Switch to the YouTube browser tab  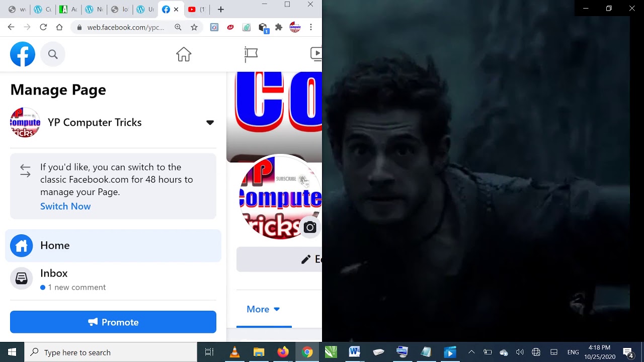pyautogui.click(x=197, y=10)
